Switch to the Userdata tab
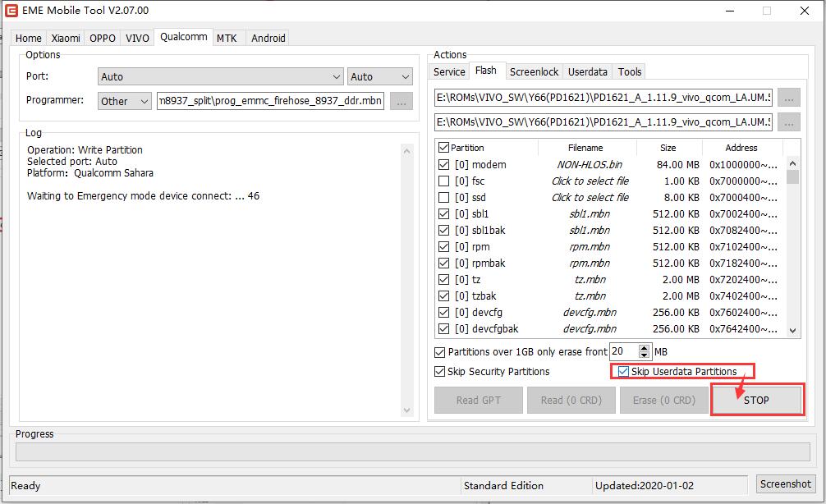826x504 pixels. (x=588, y=71)
